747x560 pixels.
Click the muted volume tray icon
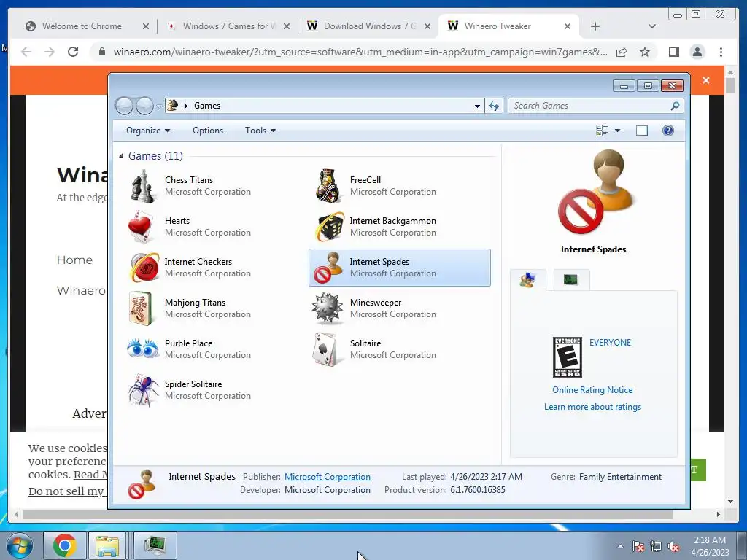click(x=673, y=547)
